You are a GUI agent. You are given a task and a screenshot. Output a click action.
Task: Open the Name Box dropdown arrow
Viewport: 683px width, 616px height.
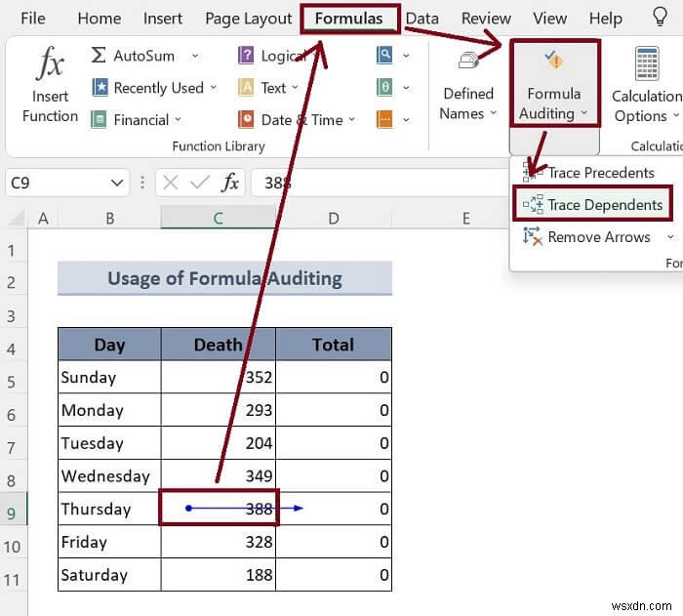[x=117, y=183]
